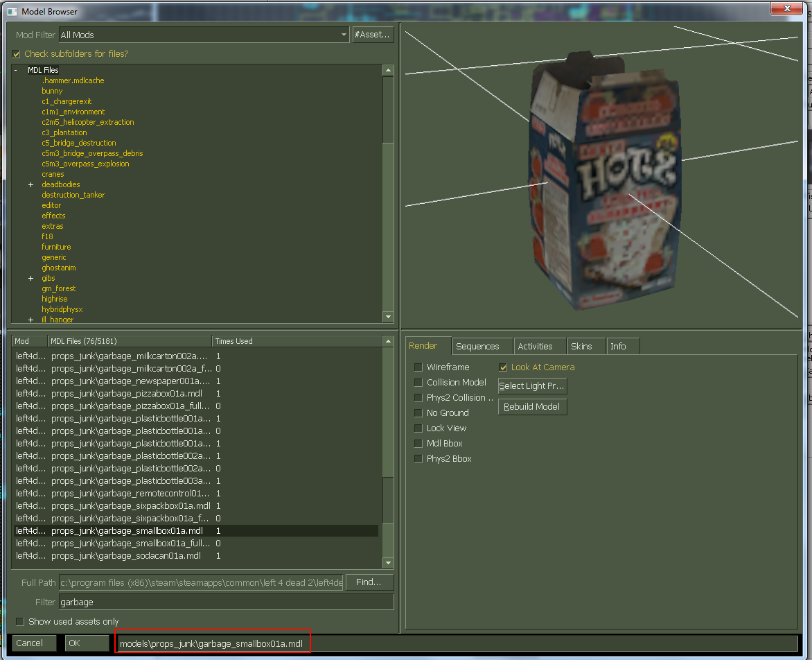The height and width of the screenshot is (660, 812).
Task: Click the Find... button
Action: [x=369, y=582]
